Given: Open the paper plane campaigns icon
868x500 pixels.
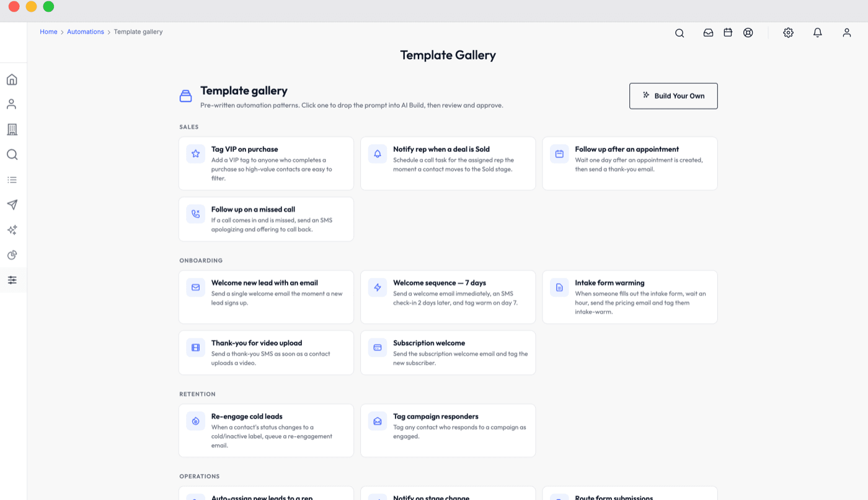Looking at the screenshot, I should point(12,204).
